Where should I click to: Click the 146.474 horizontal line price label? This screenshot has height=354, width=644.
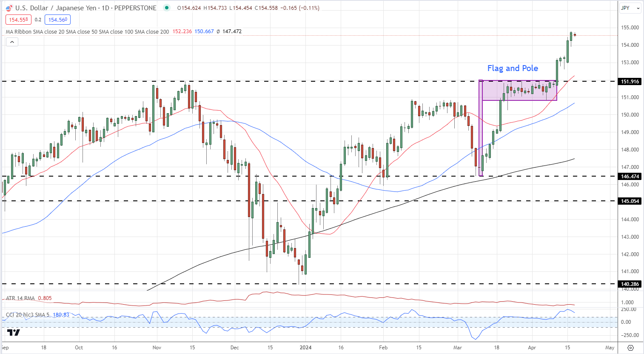pos(630,176)
